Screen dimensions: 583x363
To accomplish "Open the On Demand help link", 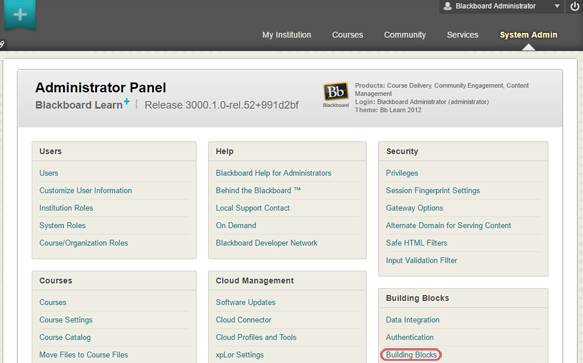I will [236, 225].
